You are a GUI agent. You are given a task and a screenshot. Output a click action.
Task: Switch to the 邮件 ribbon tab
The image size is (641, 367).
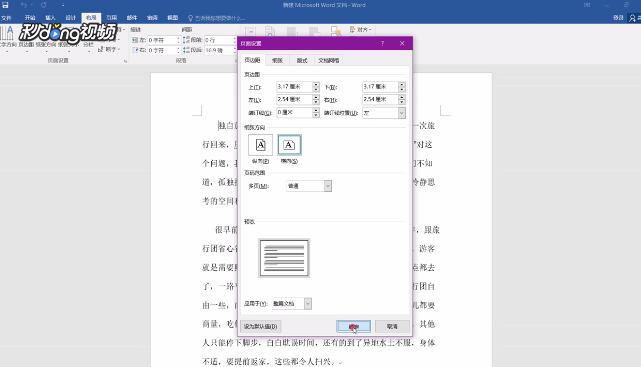click(132, 18)
